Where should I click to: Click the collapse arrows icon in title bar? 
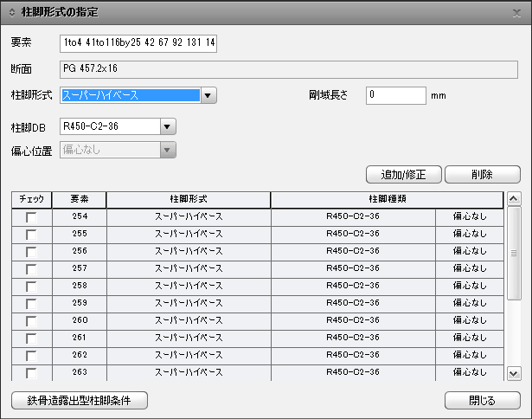click(x=12, y=13)
